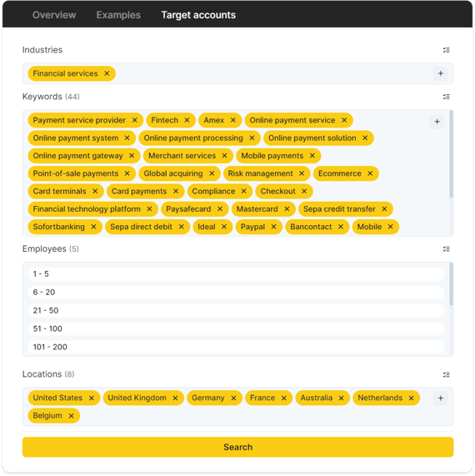This screenshot has width=475, height=476.
Task: Remove the Online payment solution keyword
Action: point(365,138)
